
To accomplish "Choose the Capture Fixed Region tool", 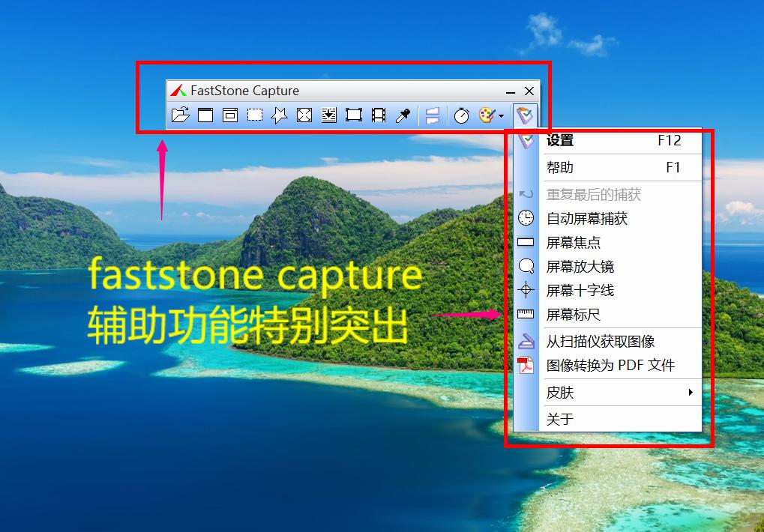I will [x=354, y=115].
